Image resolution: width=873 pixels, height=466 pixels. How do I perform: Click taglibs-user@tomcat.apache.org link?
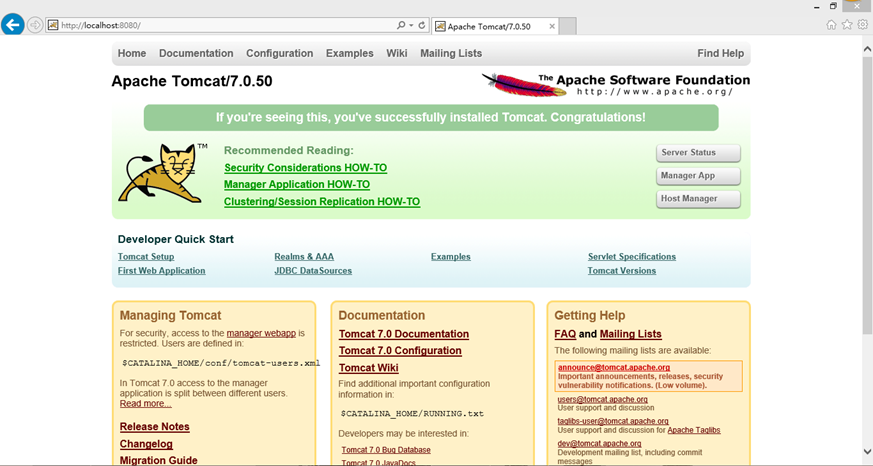613,421
